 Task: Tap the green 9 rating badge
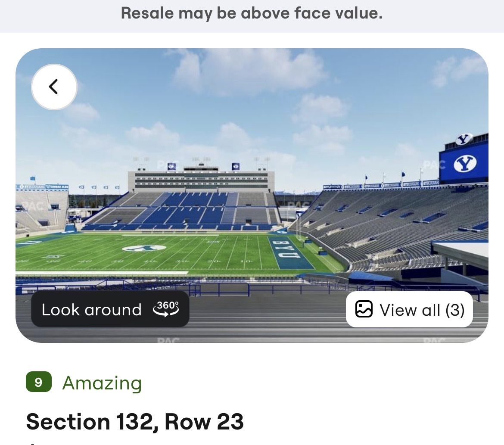coord(39,382)
